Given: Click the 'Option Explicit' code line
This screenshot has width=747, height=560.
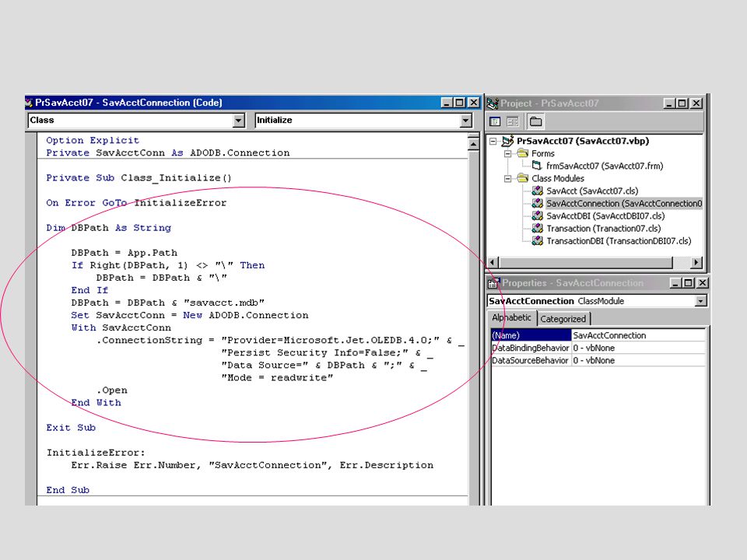Looking at the screenshot, I should [93, 141].
